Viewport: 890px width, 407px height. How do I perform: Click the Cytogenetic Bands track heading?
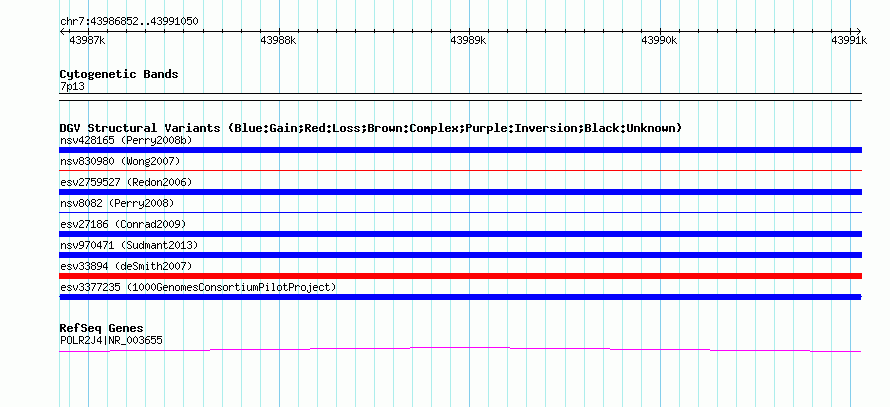(x=119, y=74)
